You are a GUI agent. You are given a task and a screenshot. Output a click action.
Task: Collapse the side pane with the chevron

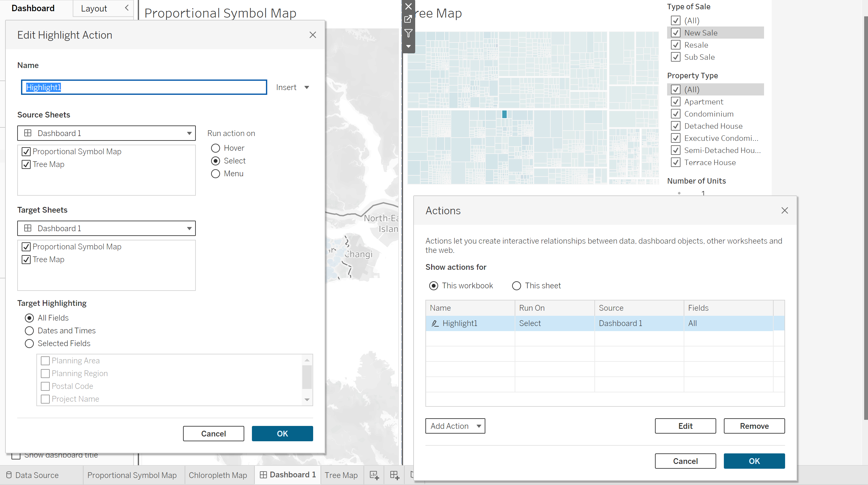pyautogui.click(x=127, y=8)
